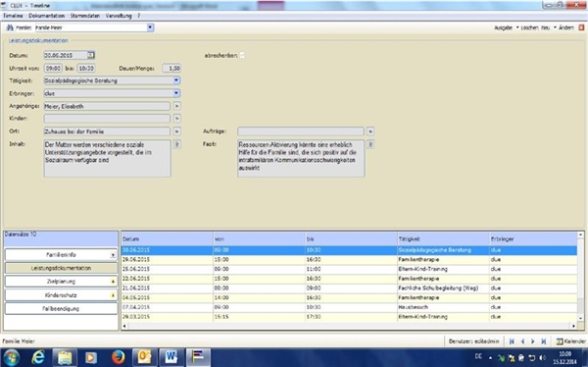
Task: Go to previous record arrow
Action: [522, 341]
